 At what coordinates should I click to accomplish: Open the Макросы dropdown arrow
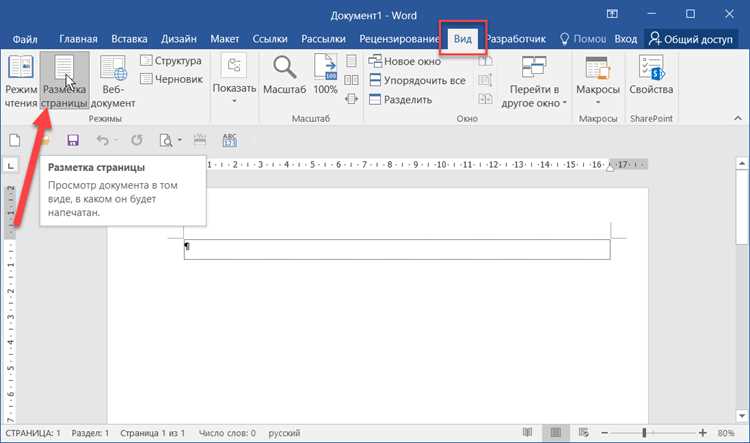point(597,102)
